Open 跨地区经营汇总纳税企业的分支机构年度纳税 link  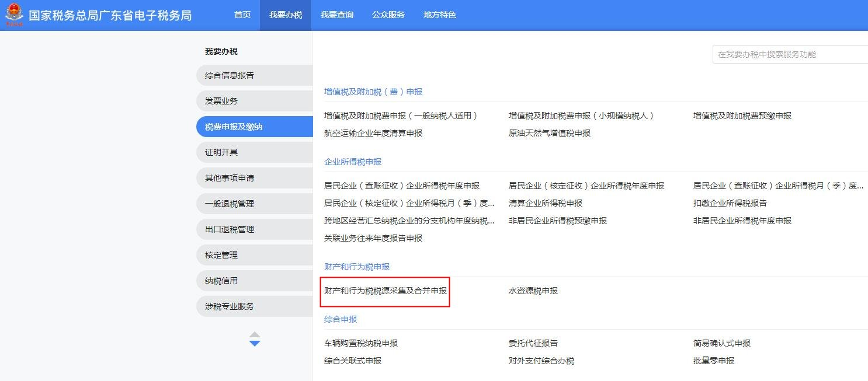click(409, 221)
